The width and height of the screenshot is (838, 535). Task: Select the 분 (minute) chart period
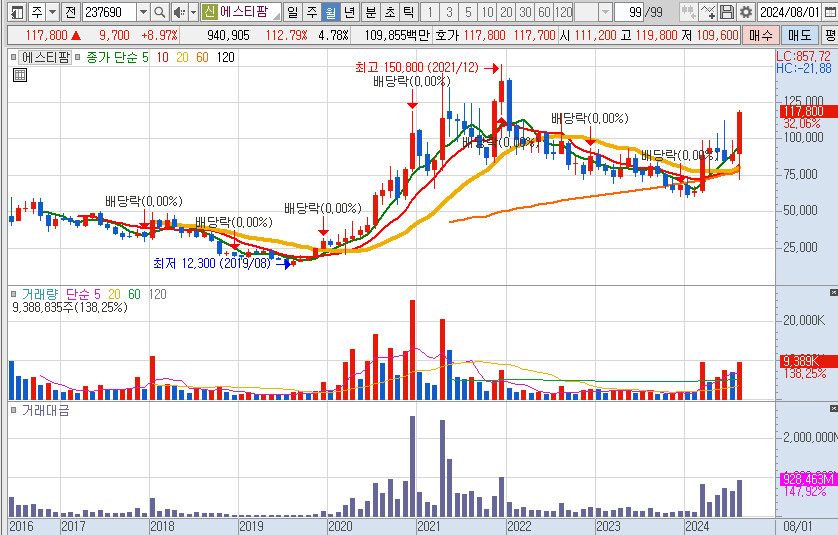[x=370, y=12]
